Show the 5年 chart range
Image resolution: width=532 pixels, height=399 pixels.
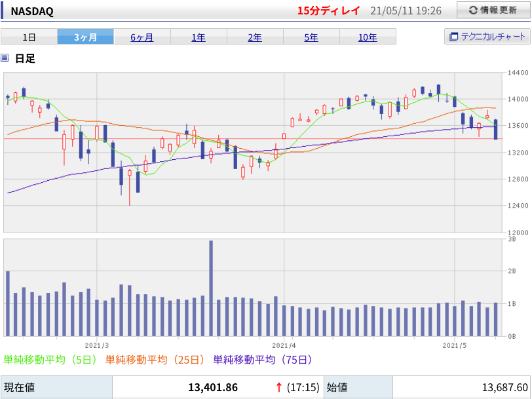click(x=311, y=37)
